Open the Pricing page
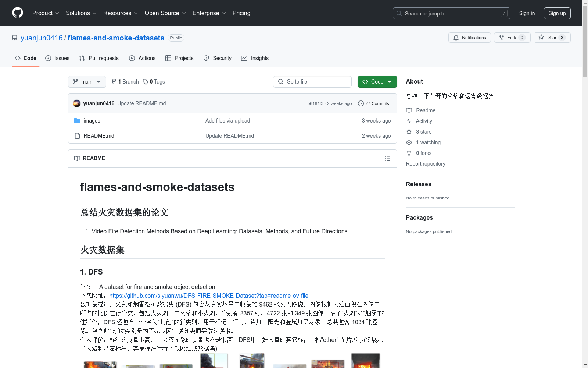 click(x=241, y=13)
